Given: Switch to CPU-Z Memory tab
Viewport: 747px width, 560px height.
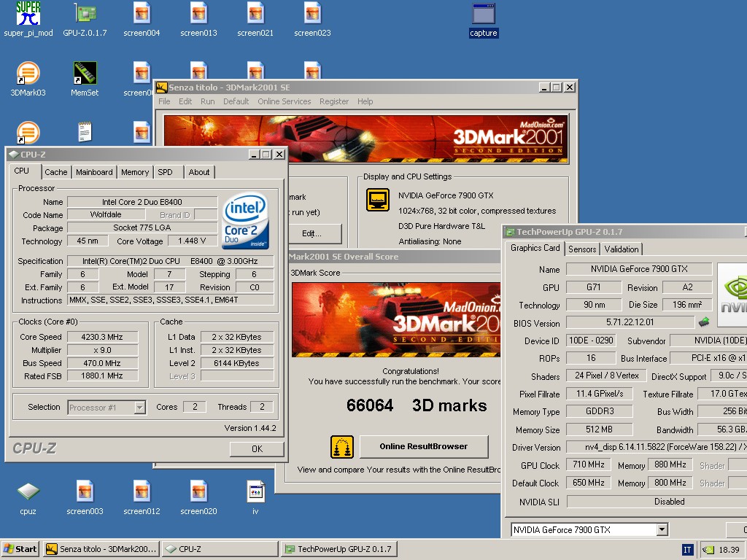Looking at the screenshot, I should (135, 172).
